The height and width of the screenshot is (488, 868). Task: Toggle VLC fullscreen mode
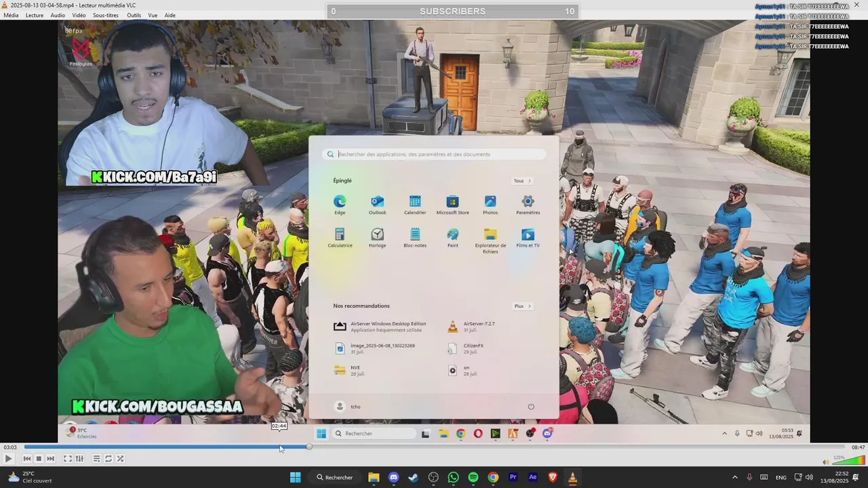(68, 459)
